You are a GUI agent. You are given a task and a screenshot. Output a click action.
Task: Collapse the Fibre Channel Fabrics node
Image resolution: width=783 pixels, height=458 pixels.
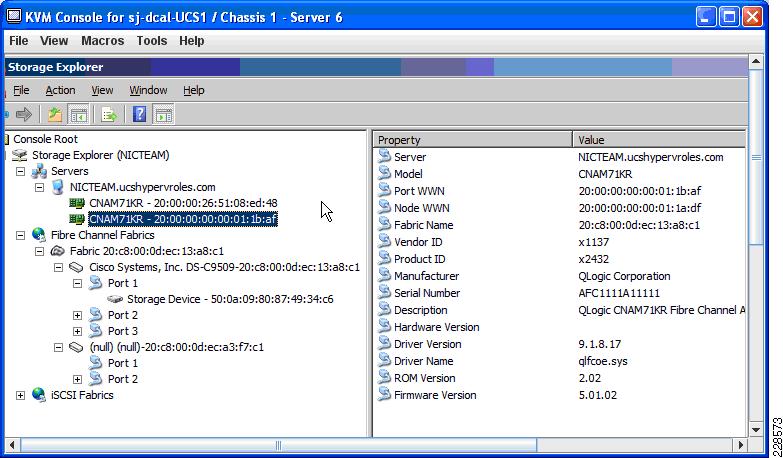[20, 235]
